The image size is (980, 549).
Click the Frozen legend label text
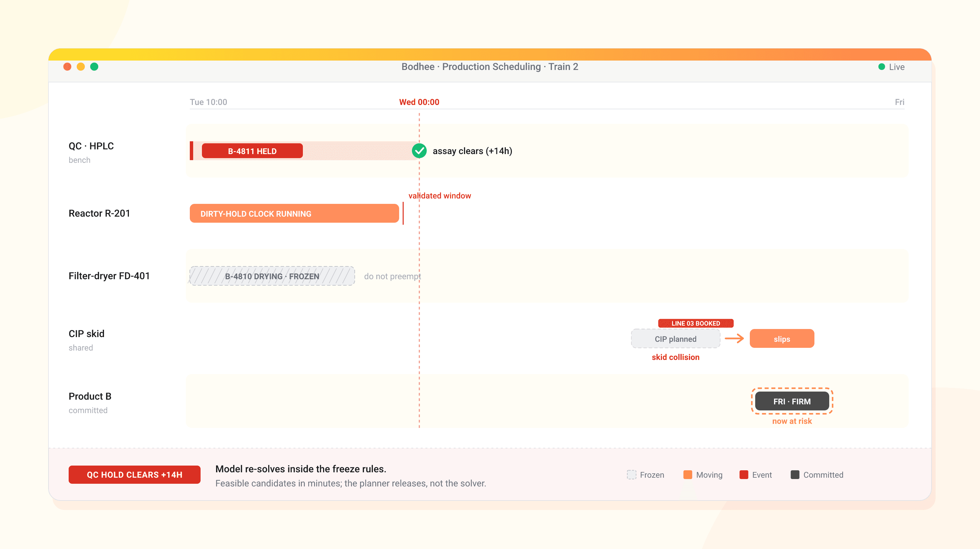pos(652,475)
